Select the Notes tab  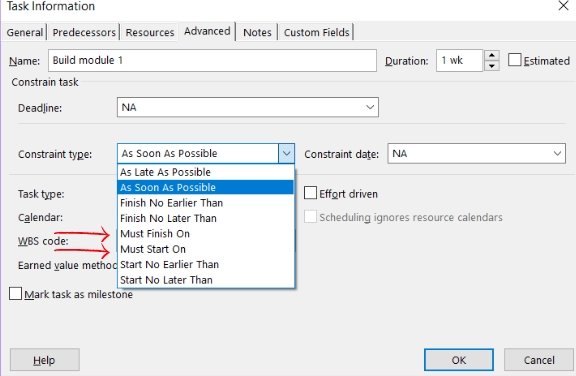(257, 32)
